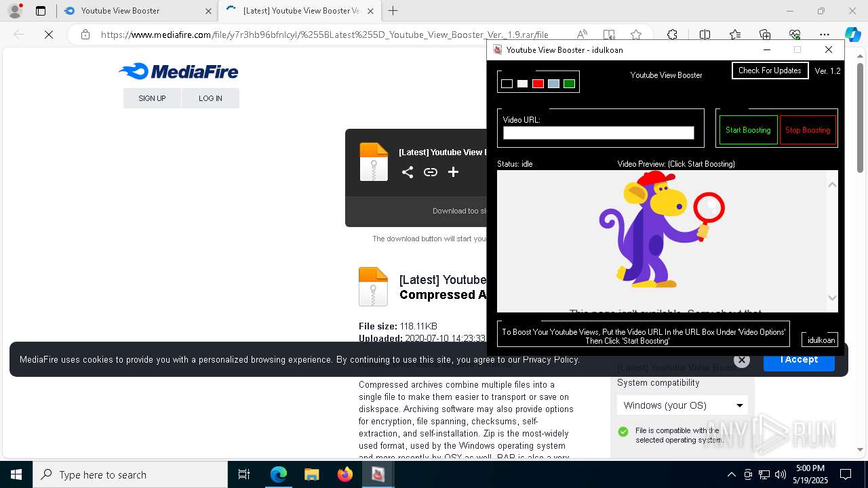Click the taskbar search box
Screen dimensions: 868x488
point(130,474)
